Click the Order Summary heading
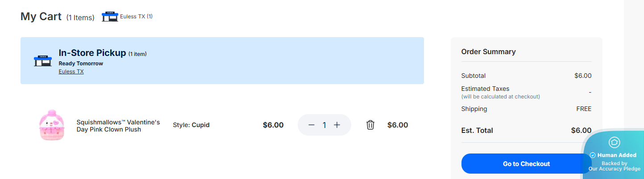This screenshot has width=644, height=179. coord(488,51)
